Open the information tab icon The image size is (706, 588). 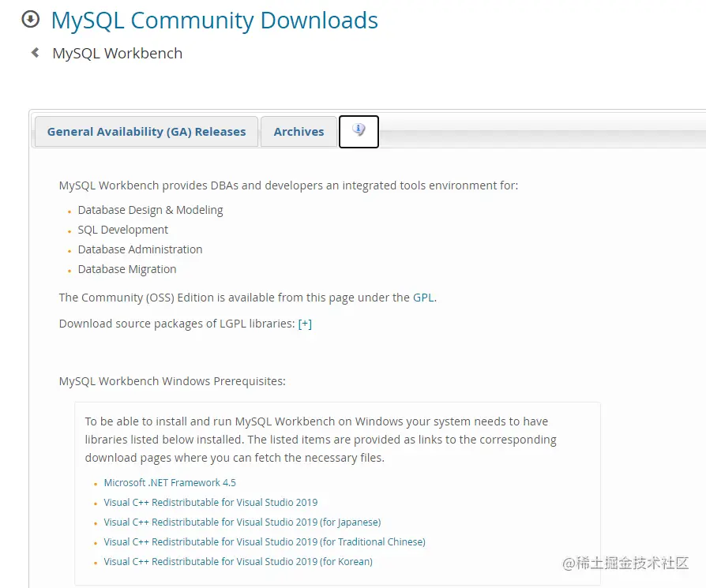click(x=359, y=131)
